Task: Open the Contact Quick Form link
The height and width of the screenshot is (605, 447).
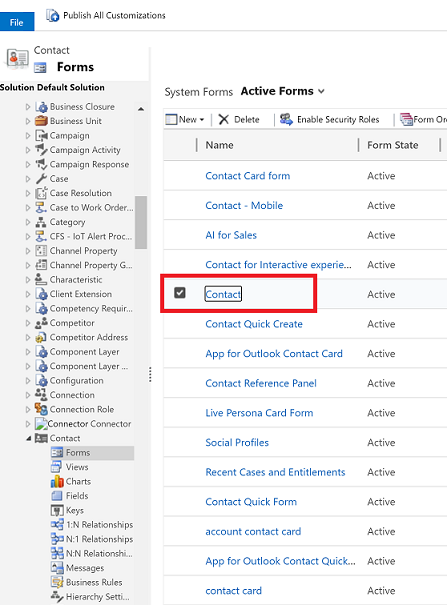Action: (251, 502)
